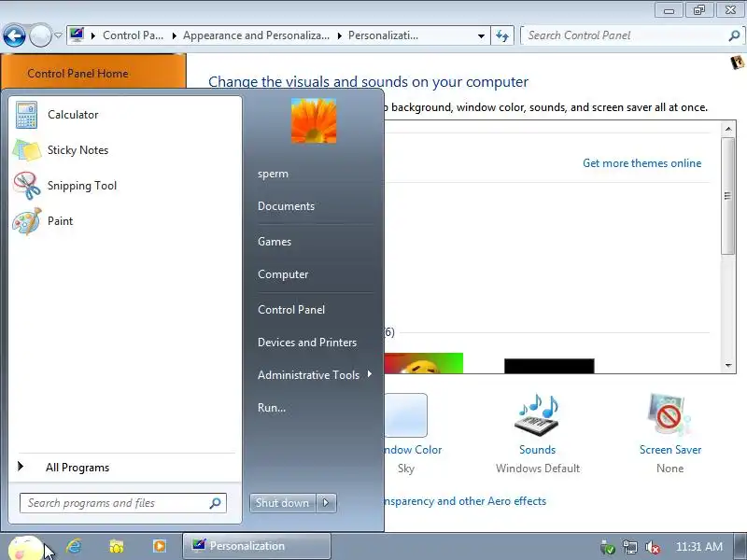
Task: Click the Start orb button
Action: pyautogui.click(x=25, y=548)
